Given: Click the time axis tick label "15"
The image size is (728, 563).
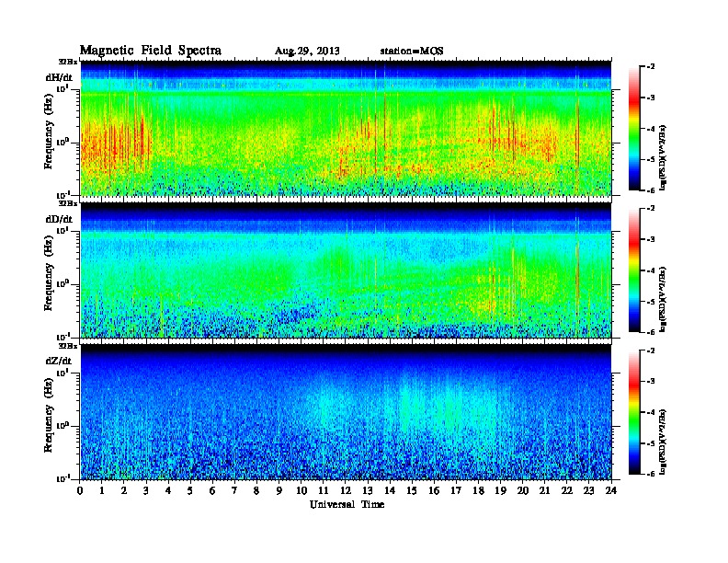Looking at the screenshot, I should coord(412,491).
